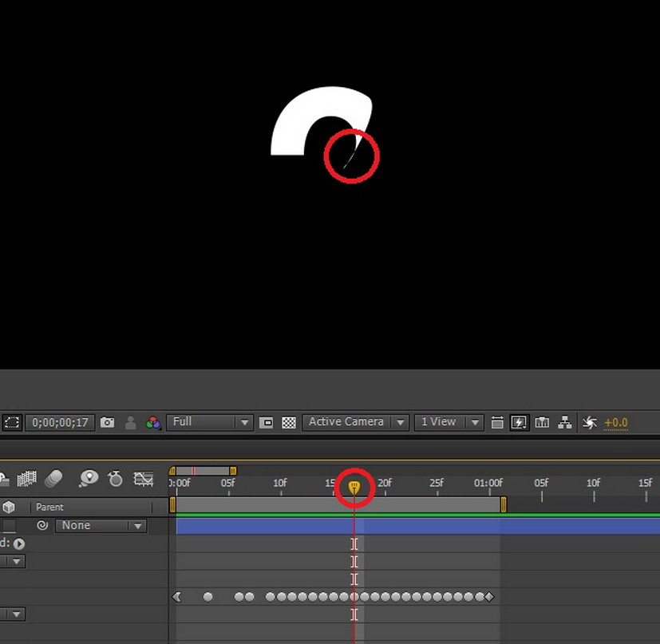This screenshot has width=660, height=644.
Task: Click the 25f mark on time ruler
Action: [x=437, y=483]
